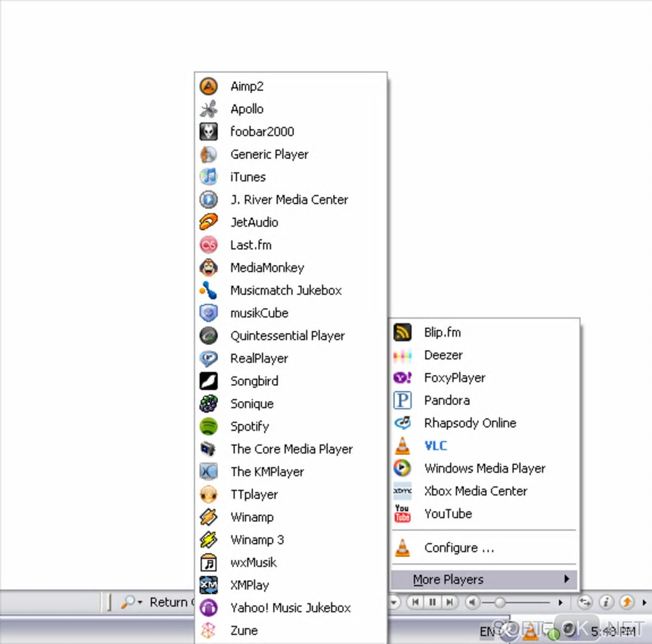
Task: Click the Pandora P icon
Action: point(402,400)
